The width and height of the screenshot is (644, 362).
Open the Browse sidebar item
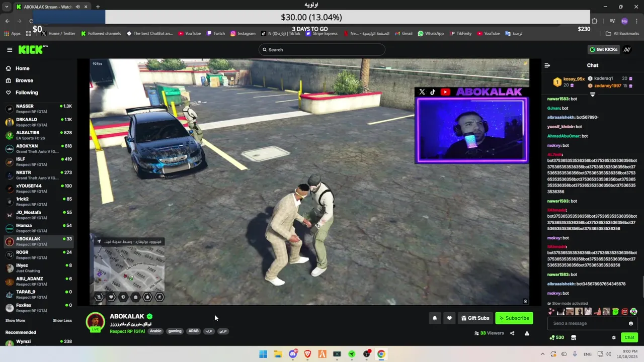tap(39, 80)
